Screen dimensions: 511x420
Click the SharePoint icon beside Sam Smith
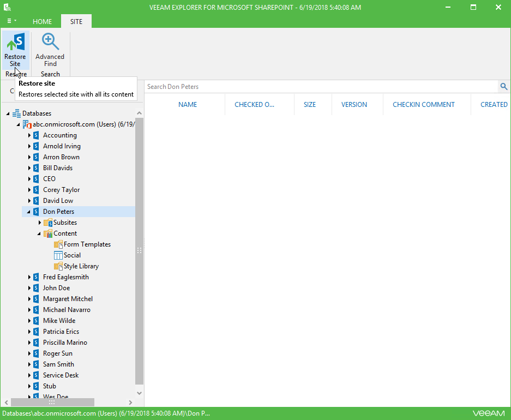coord(36,364)
